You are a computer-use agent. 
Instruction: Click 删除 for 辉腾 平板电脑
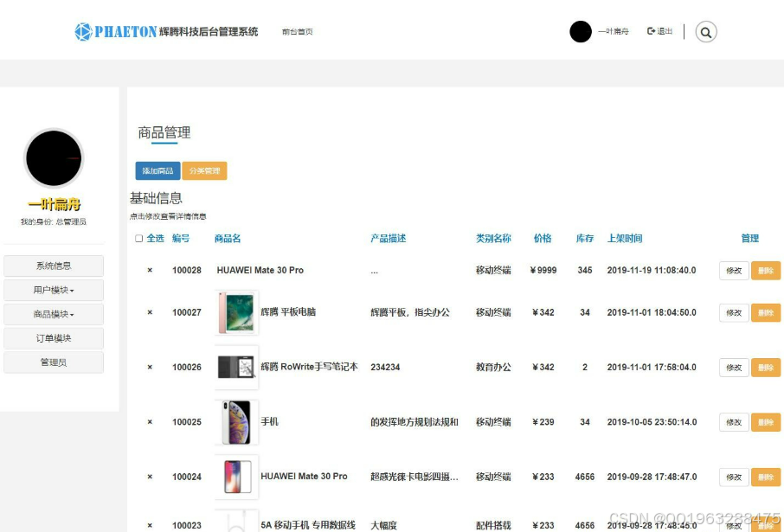tap(766, 312)
